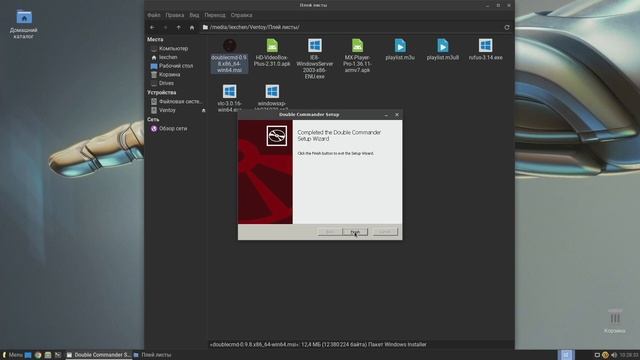Select Ventoy device in sidebar
This screenshot has width=640, height=360.
tap(167, 110)
